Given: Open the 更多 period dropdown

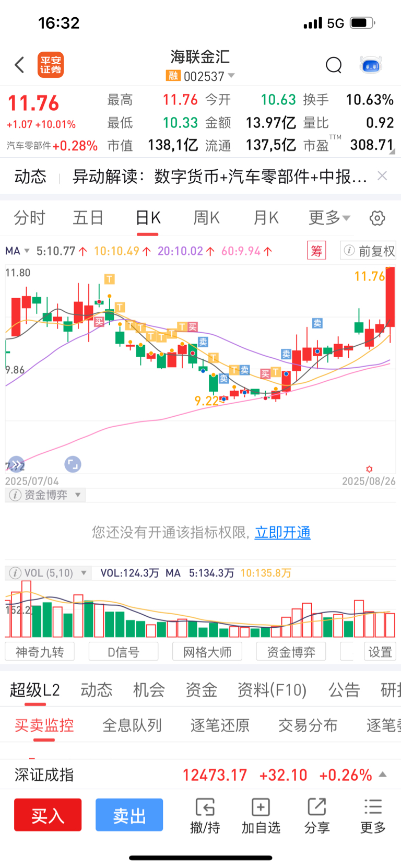Looking at the screenshot, I should pyautogui.click(x=329, y=218).
